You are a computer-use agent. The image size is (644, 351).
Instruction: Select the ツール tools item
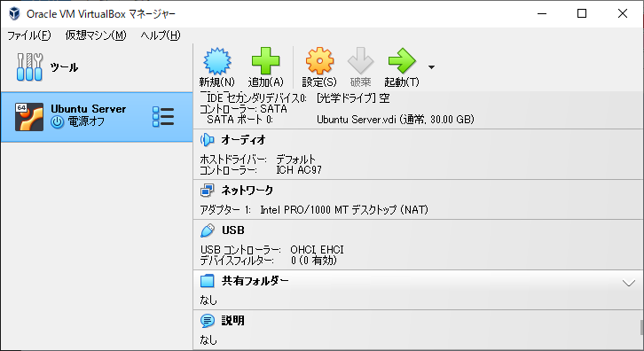click(97, 66)
